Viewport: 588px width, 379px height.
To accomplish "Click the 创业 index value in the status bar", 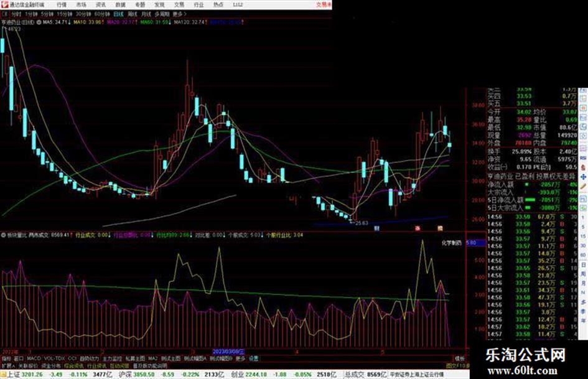I will [x=256, y=375].
